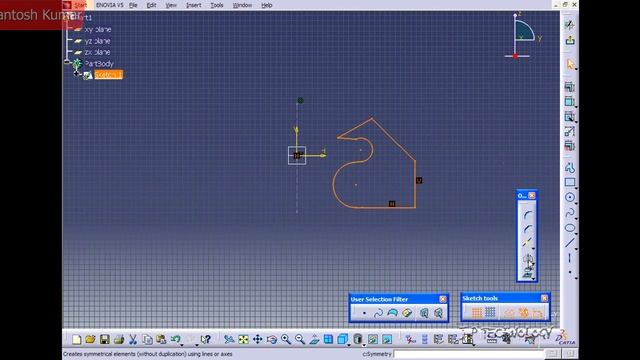The width and height of the screenshot is (640, 360).
Task: Select the Rectangle tool
Action: point(570,182)
